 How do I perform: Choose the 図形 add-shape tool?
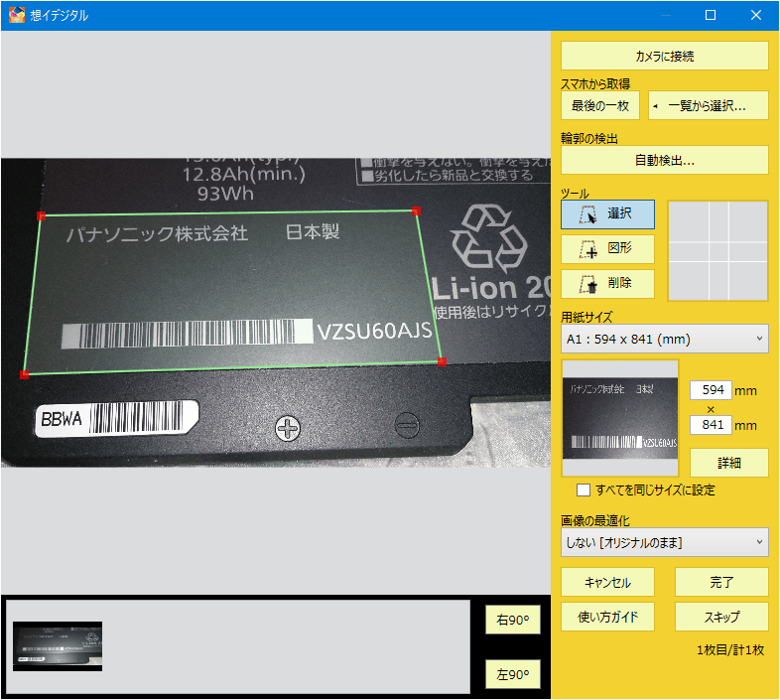coord(607,249)
